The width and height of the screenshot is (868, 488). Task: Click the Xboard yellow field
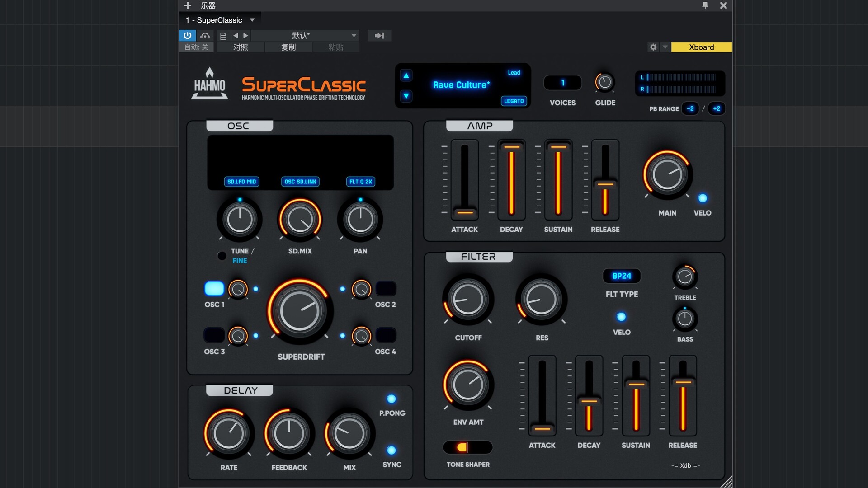pos(701,47)
